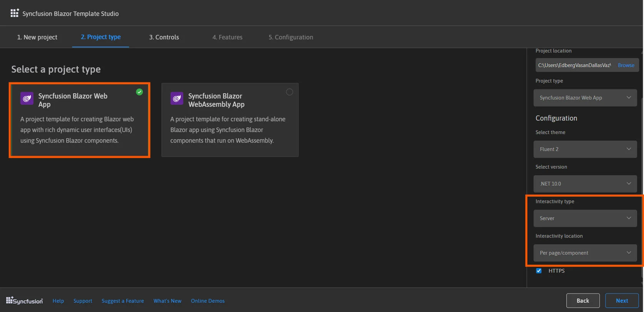Viewport: 644px width, 312px height.
Task: Click the Blazor icon on WebAssembly App card
Action: pos(177,99)
